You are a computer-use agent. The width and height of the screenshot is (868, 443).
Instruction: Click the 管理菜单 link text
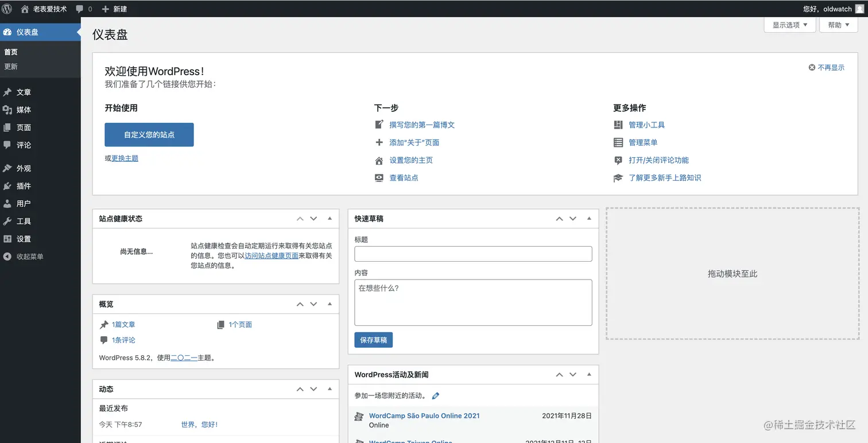[x=643, y=142]
